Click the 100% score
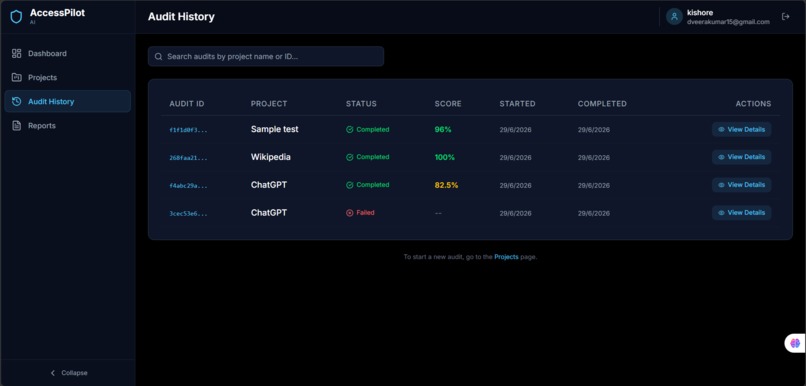Image resolution: width=806 pixels, height=386 pixels. (x=445, y=157)
